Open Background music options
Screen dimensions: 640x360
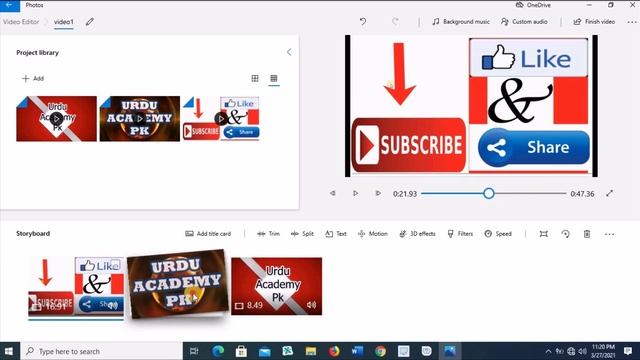pos(461,22)
